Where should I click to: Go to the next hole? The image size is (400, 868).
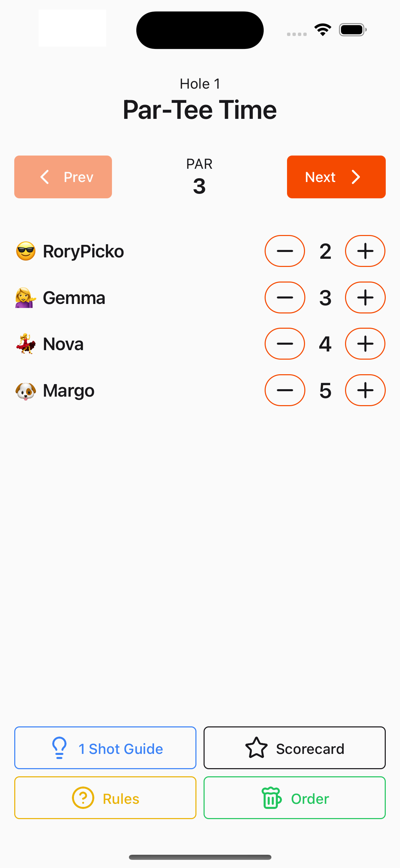coord(336,177)
